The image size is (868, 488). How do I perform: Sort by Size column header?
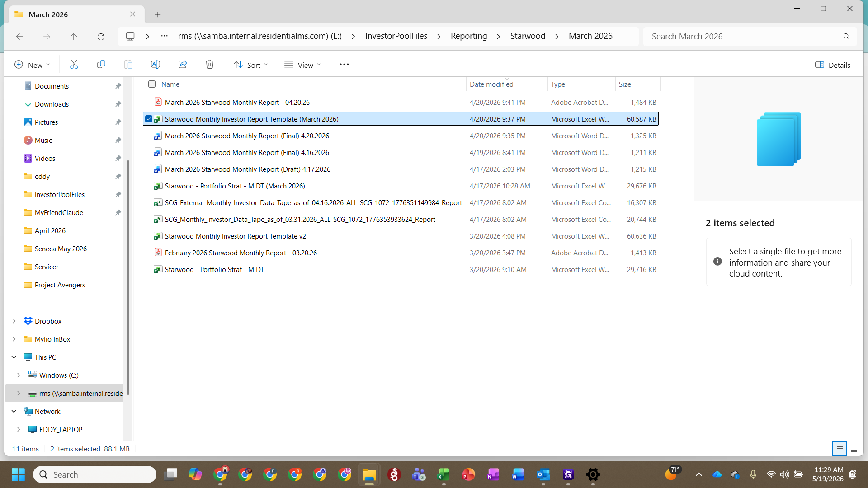625,84
